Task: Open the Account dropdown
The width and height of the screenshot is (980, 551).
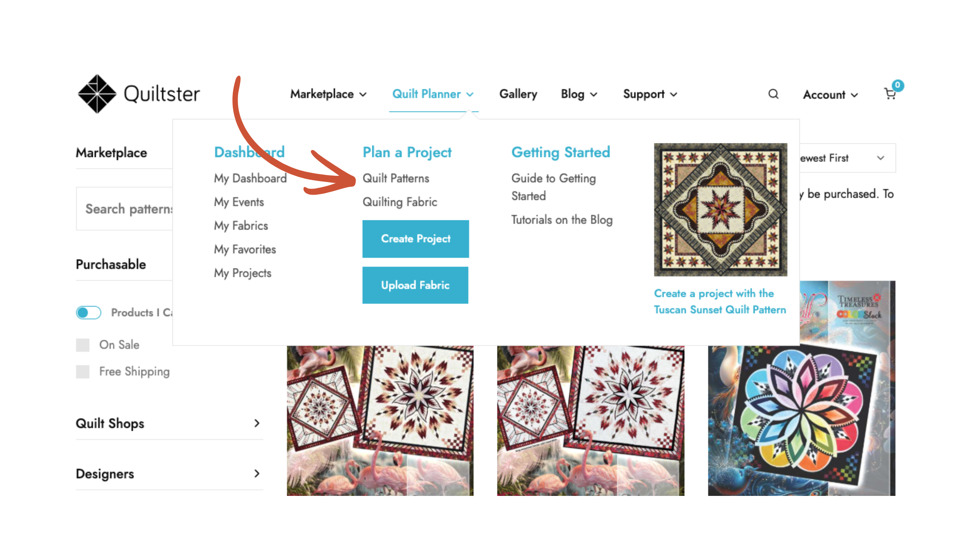Action: click(829, 94)
